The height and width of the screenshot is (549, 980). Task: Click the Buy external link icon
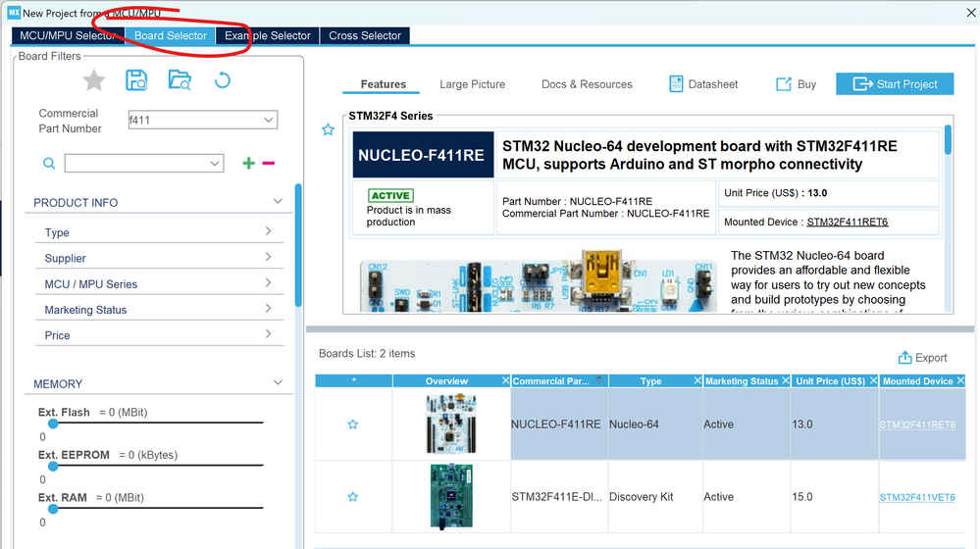[x=783, y=84]
